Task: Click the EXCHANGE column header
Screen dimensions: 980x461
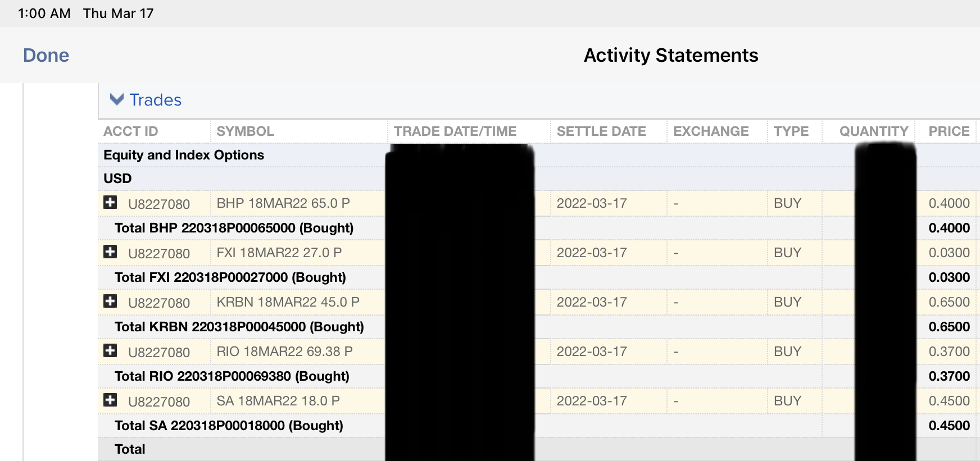Action: (x=711, y=131)
